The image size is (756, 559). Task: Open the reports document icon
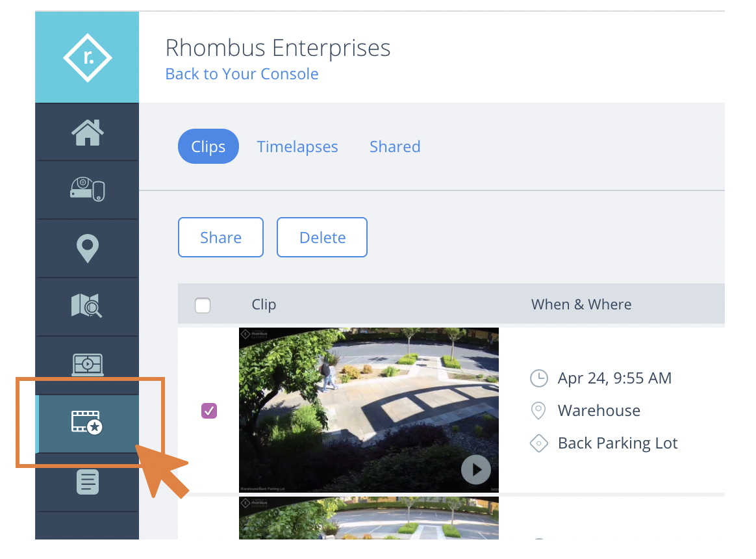87,482
